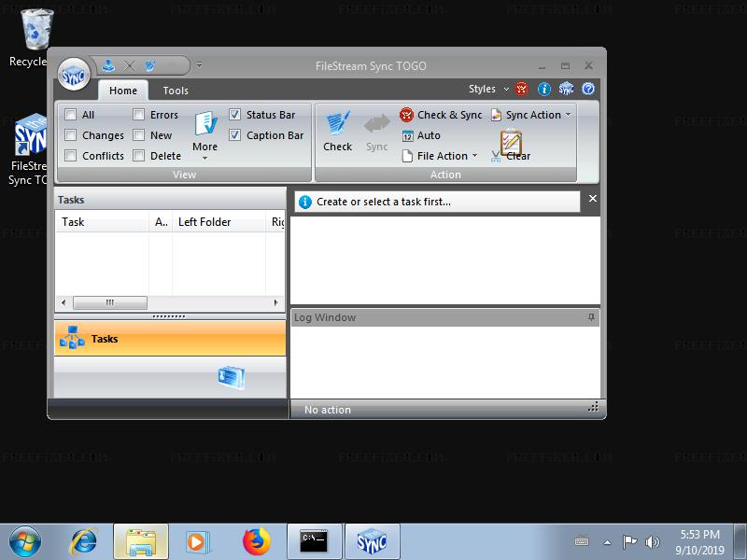Check the Conflicts filter box

[71, 156]
